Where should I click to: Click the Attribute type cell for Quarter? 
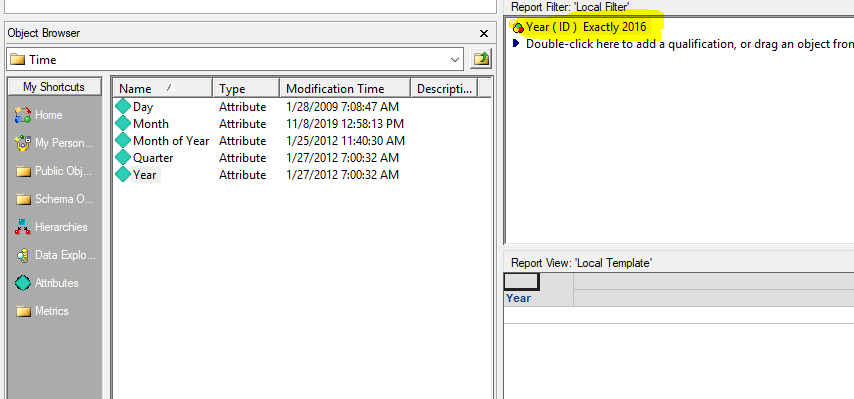pyautogui.click(x=242, y=158)
